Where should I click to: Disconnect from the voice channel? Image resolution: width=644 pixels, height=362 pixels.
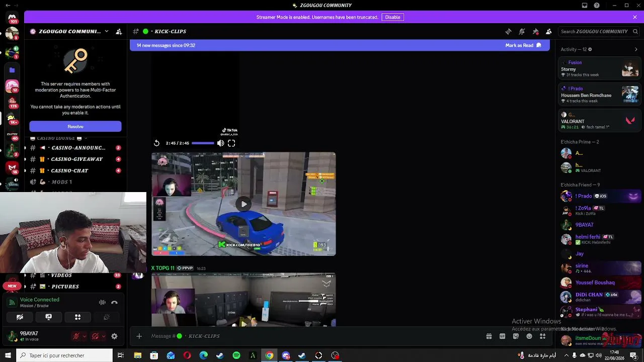(114, 302)
